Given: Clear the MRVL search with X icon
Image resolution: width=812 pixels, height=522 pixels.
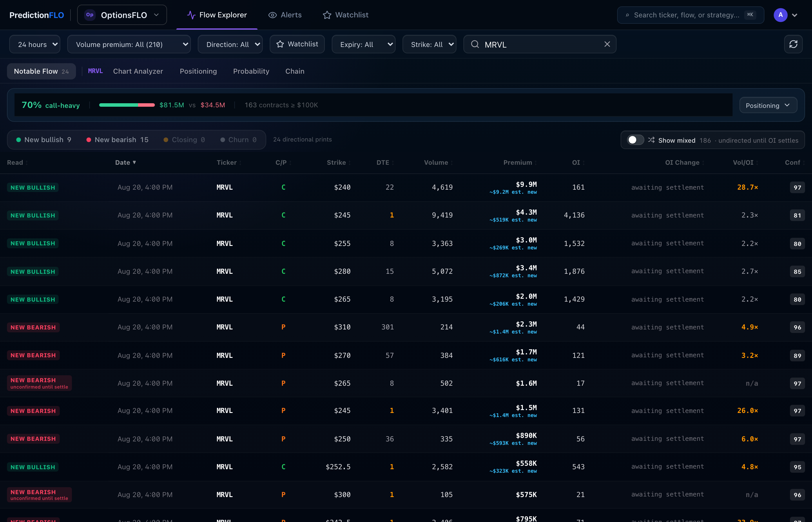Looking at the screenshot, I should pyautogui.click(x=607, y=44).
